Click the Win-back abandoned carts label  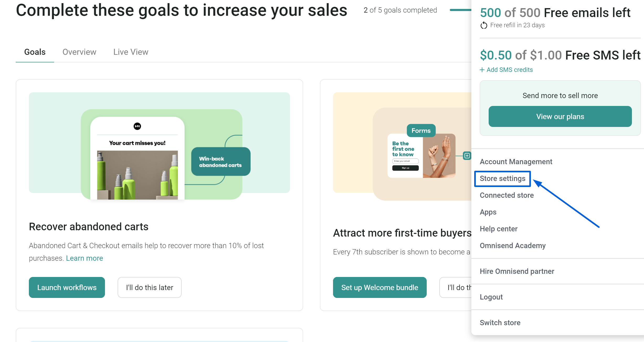[221, 162]
